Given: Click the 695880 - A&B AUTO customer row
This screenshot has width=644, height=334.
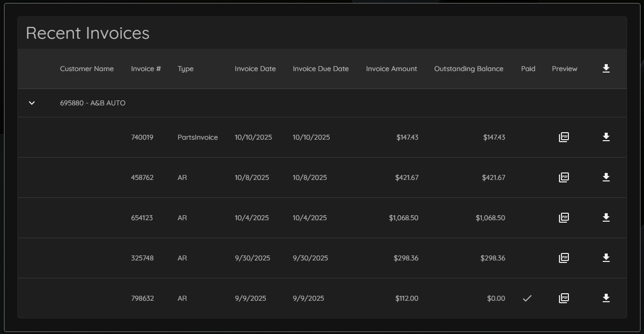Looking at the screenshot, I should click(92, 103).
